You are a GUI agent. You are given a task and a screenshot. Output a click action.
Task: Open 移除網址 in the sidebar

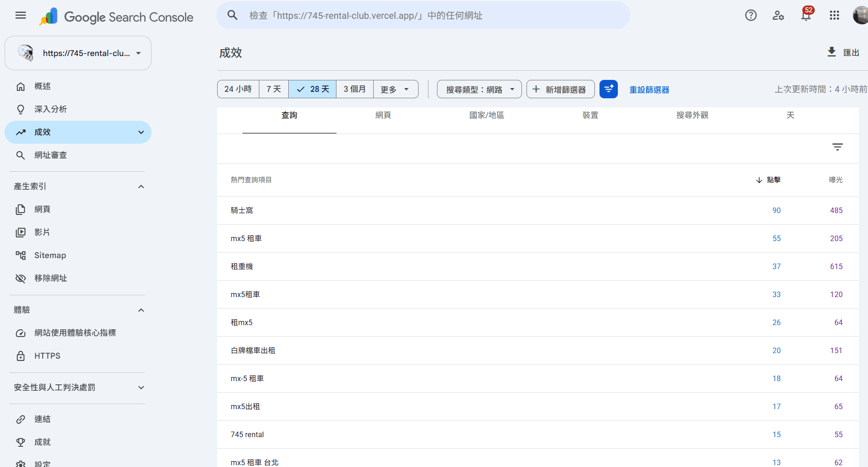78,278
